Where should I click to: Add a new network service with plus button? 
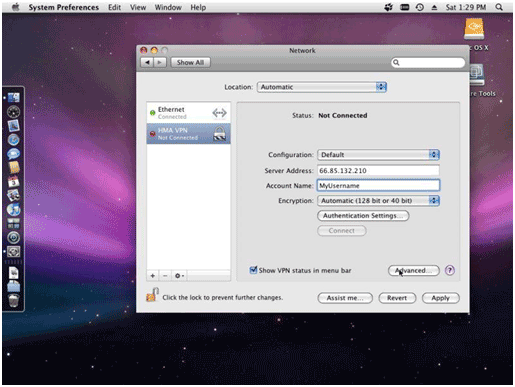152,276
